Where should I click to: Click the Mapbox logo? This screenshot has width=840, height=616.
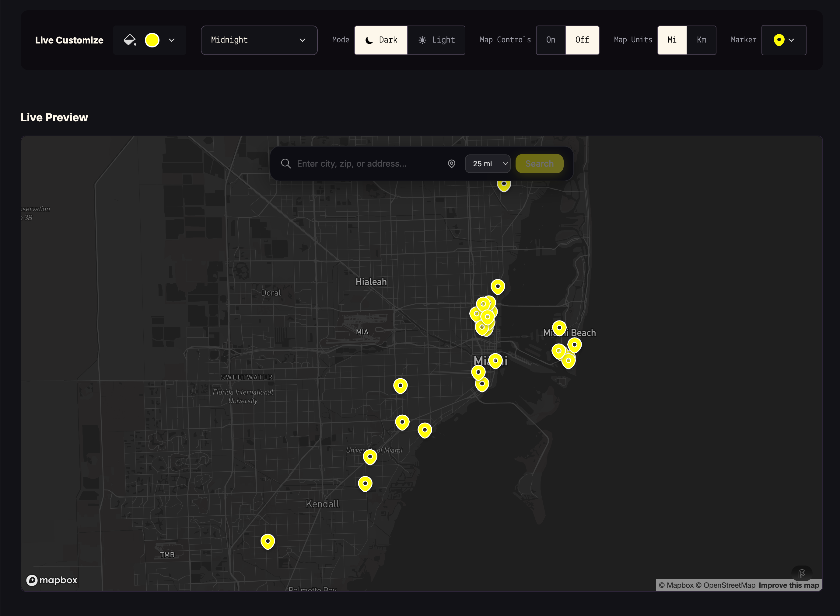tap(52, 580)
